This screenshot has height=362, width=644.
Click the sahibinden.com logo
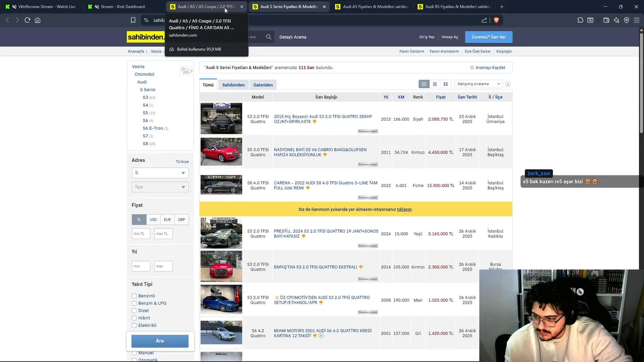145,37
